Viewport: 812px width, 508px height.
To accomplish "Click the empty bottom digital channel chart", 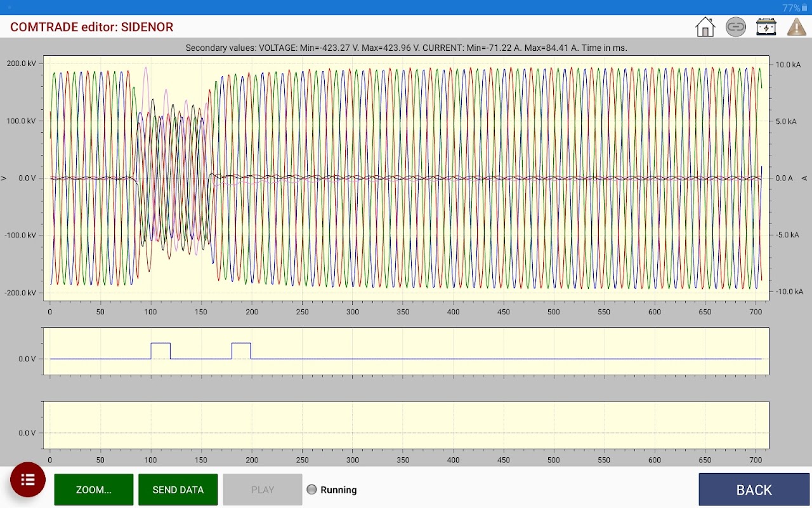I will coord(406,425).
